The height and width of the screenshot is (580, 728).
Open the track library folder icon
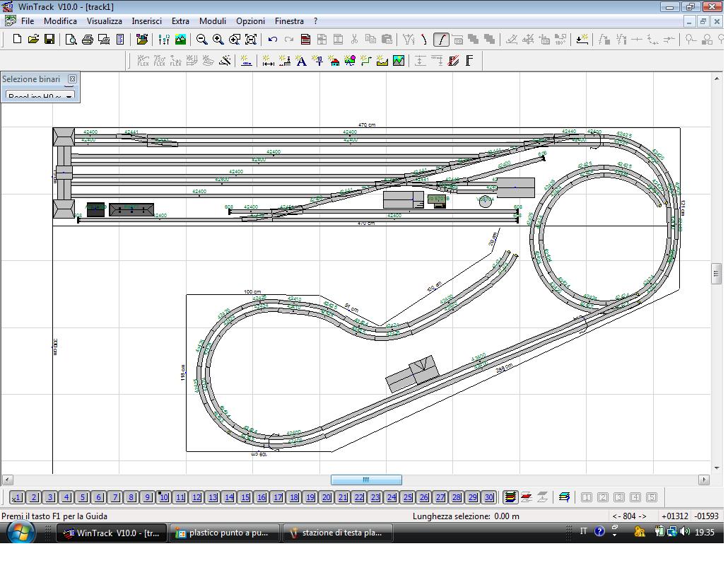point(142,39)
